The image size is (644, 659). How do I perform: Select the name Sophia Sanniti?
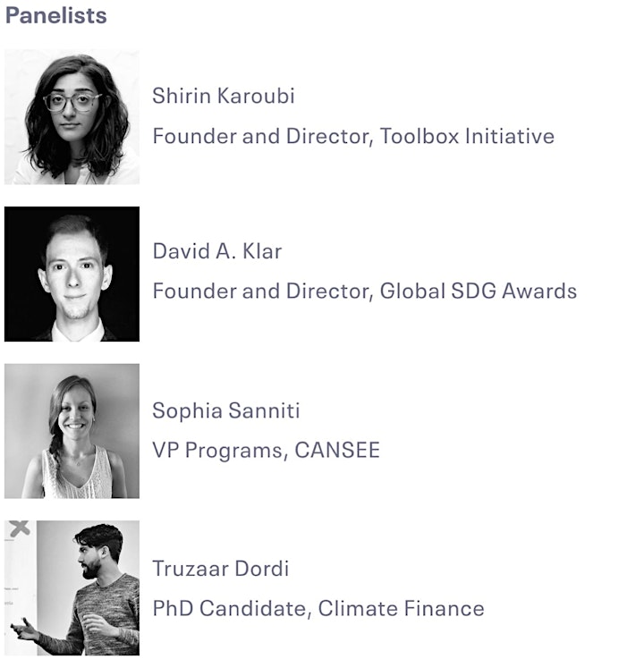coord(225,410)
